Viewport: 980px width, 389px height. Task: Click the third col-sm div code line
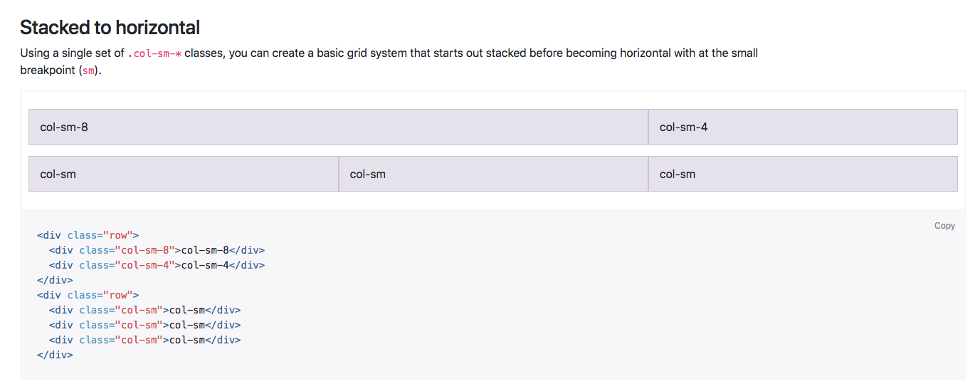pyautogui.click(x=144, y=340)
